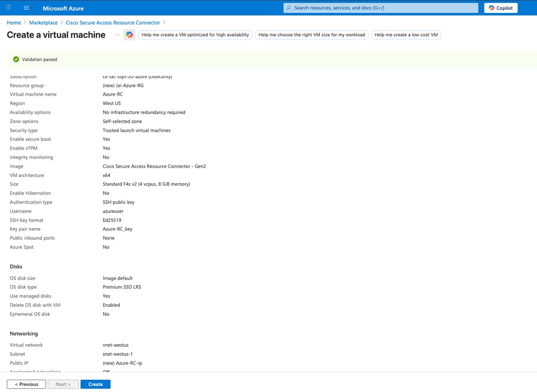The image size is (537, 392).
Task: Expand the chevron after Marketplace breadcrumb
Action: tap(61, 23)
